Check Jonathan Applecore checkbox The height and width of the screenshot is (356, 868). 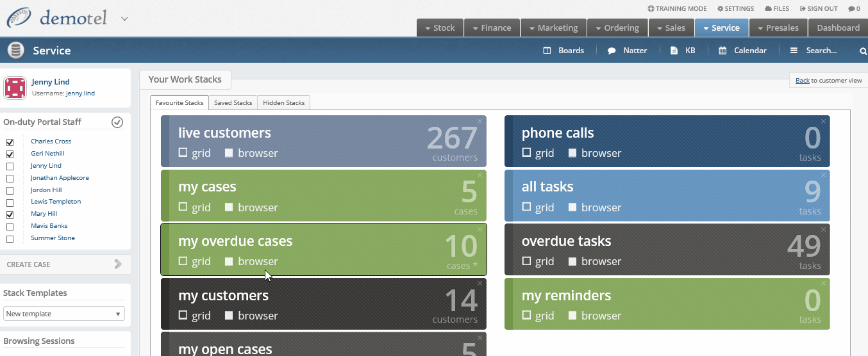10,179
